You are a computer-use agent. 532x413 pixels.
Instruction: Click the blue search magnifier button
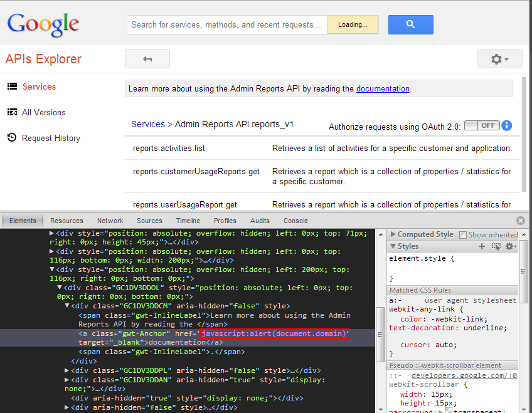tap(410, 24)
